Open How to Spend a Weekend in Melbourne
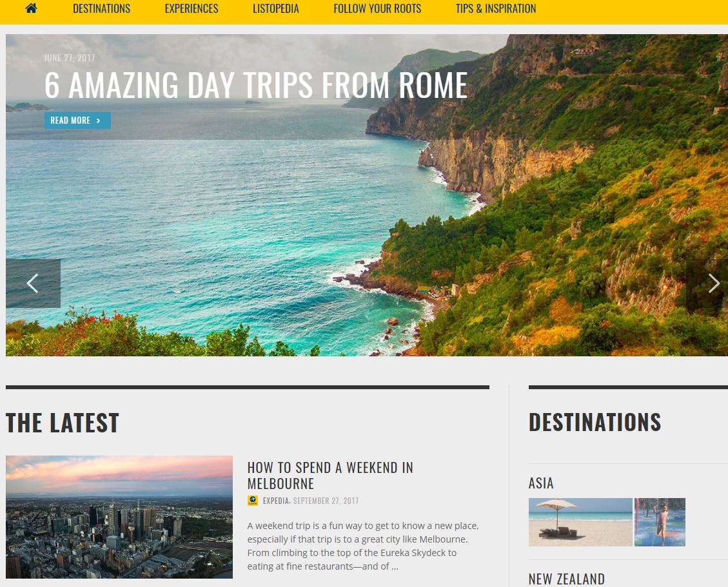Viewport: 728px width, 587px height. click(x=330, y=475)
